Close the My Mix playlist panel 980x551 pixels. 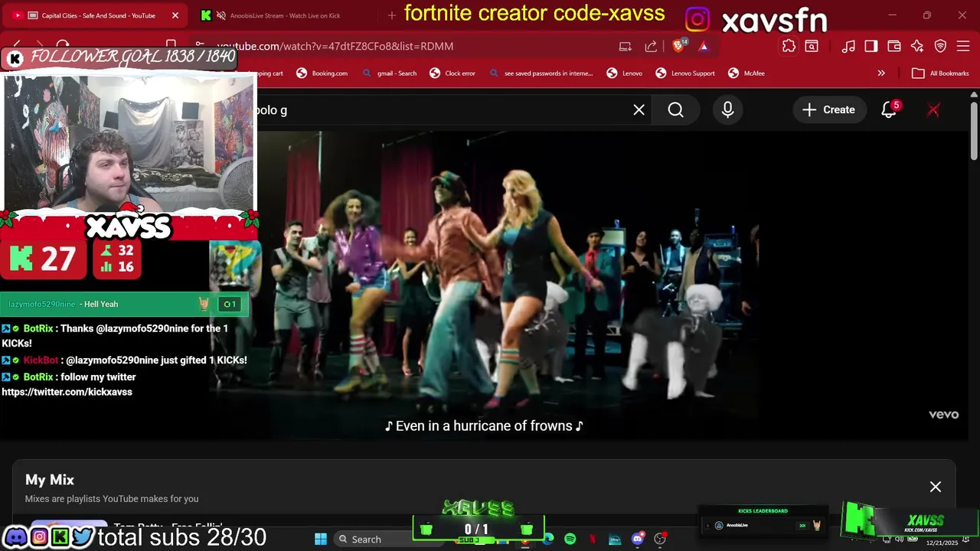[935, 487]
